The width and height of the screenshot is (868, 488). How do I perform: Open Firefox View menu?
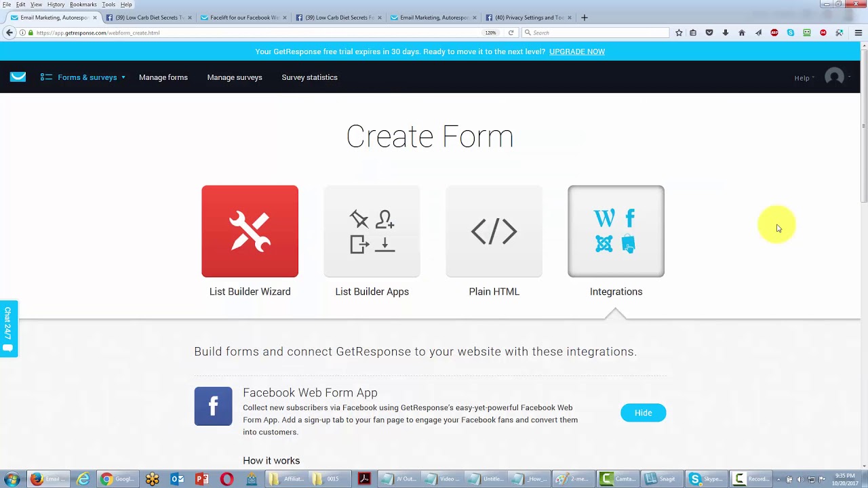coord(36,4)
